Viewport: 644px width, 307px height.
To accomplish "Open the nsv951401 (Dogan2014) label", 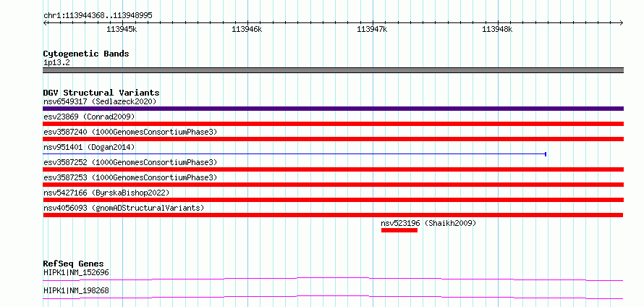I will (x=89, y=147).
